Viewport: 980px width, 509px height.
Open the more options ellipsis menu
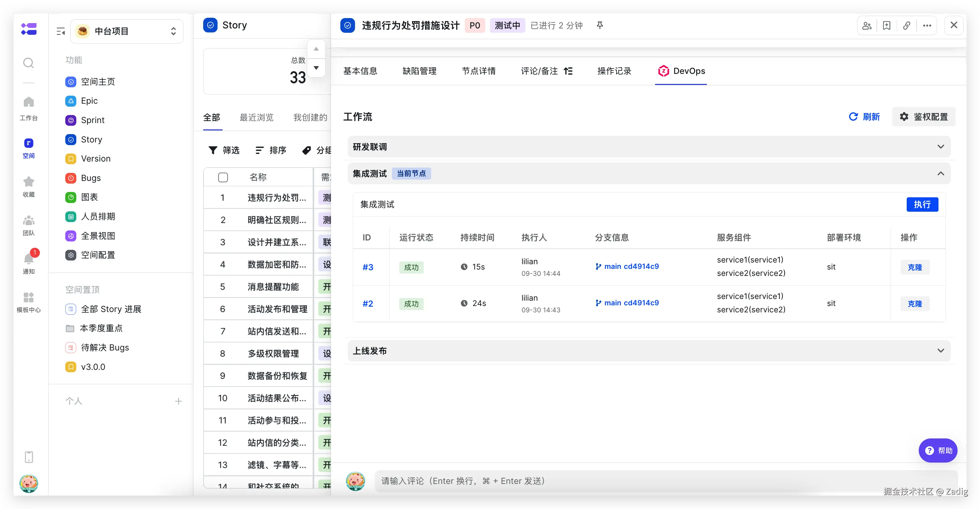click(927, 25)
